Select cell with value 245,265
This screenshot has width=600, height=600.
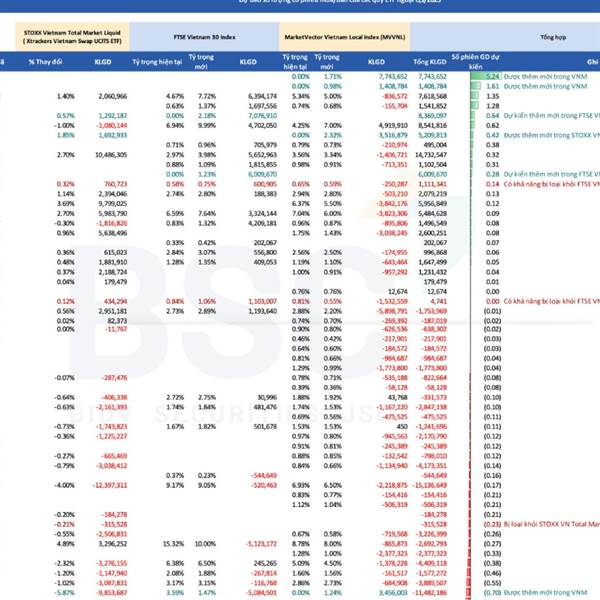(x=265, y=563)
